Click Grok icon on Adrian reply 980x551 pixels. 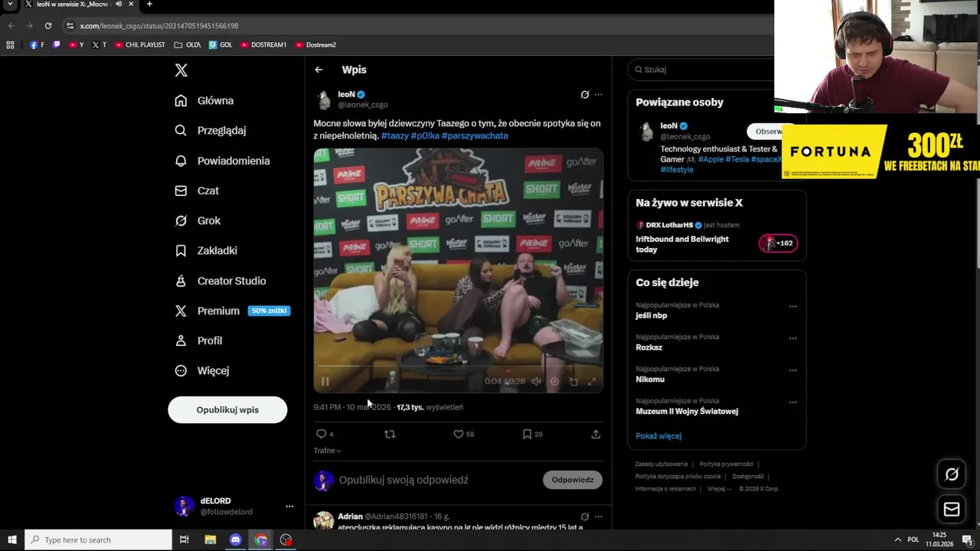point(585,517)
